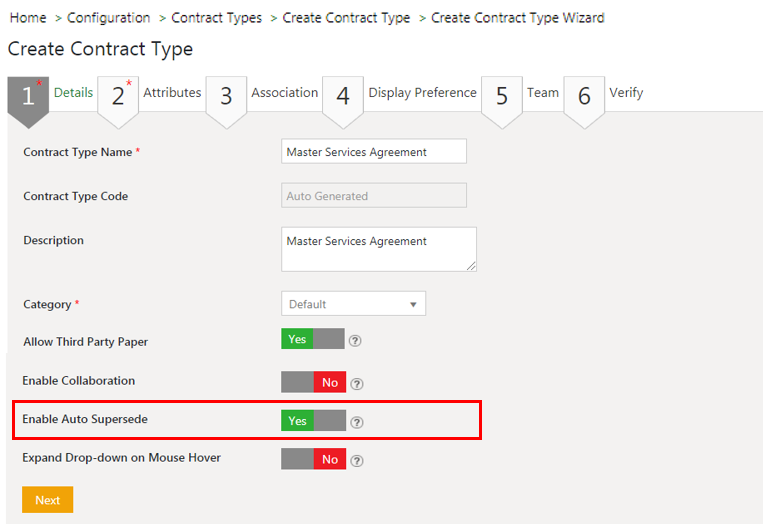
Task: Switch to step 5 Team tab
Action: [542, 93]
